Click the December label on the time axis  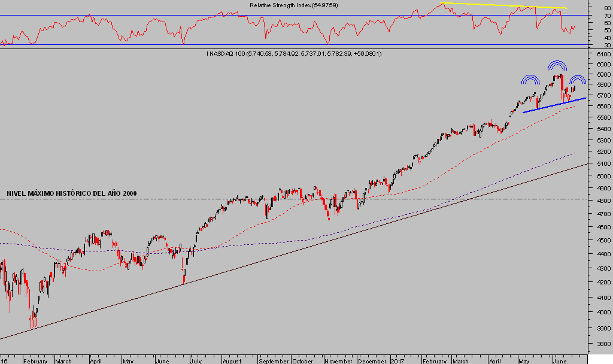pyautogui.click(x=374, y=361)
